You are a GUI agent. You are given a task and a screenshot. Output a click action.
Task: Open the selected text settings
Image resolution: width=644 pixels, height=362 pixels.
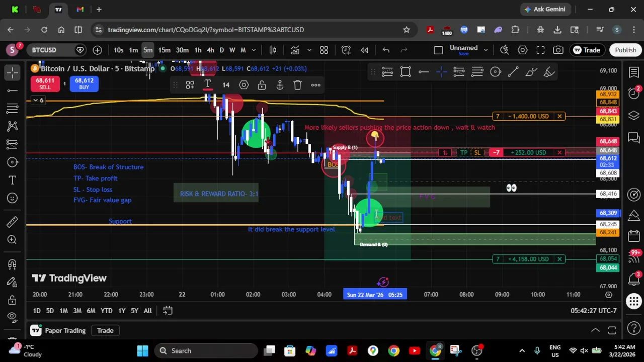pyautogui.click(x=244, y=85)
